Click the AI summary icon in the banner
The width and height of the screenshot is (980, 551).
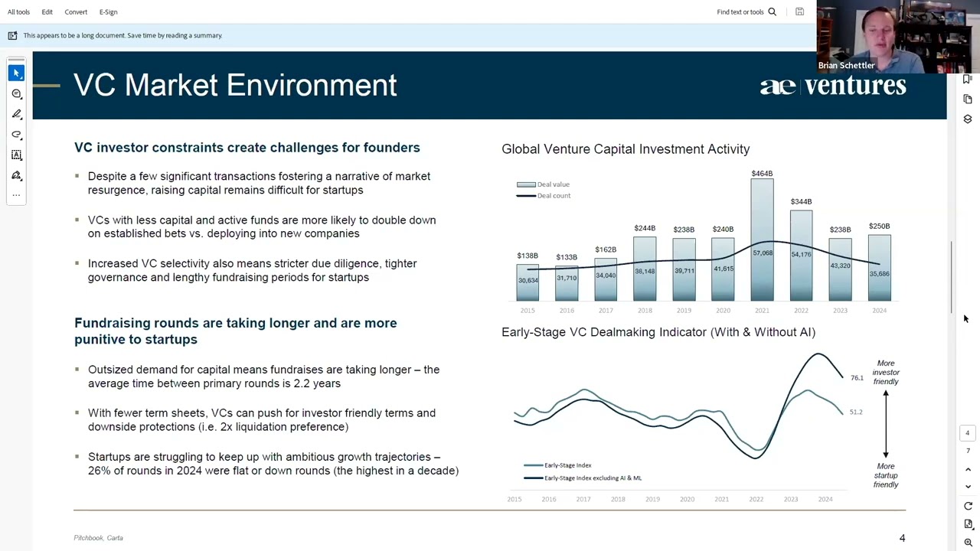pos(12,35)
